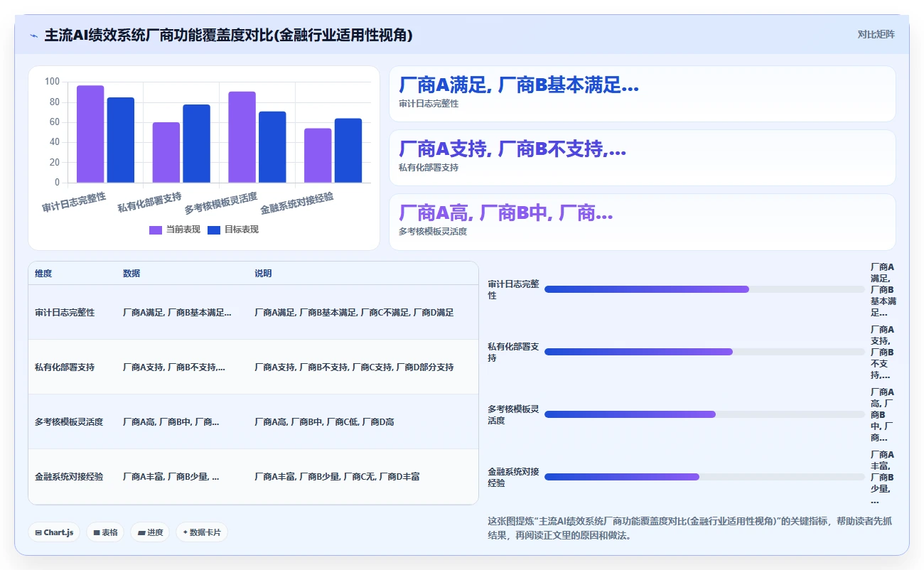Select 金融系统对接经验 in the table's 维度 column

pyautogui.click(x=69, y=477)
